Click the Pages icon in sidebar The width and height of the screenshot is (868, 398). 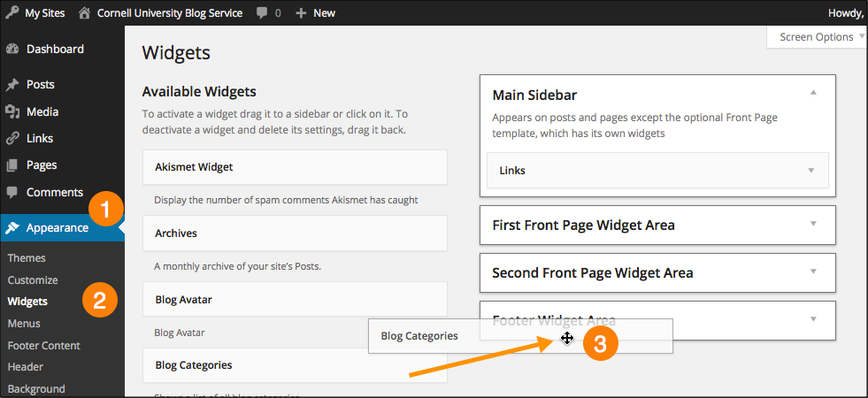tap(12, 165)
